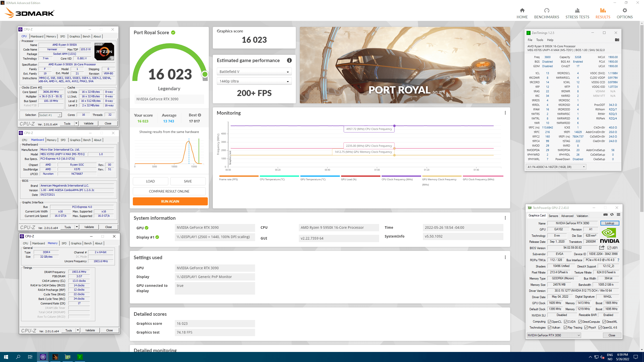The height and width of the screenshot is (362, 644).
Task: Click the GPU-Z refresh icon
Action: coord(612,214)
